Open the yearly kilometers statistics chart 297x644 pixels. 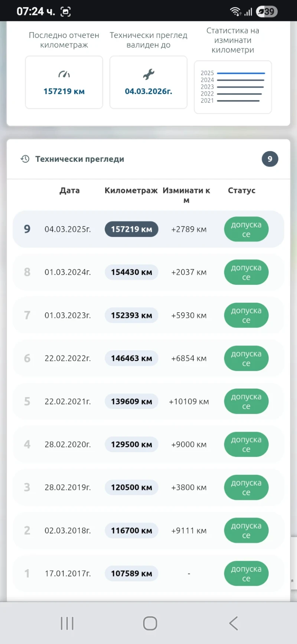pos(233,87)
